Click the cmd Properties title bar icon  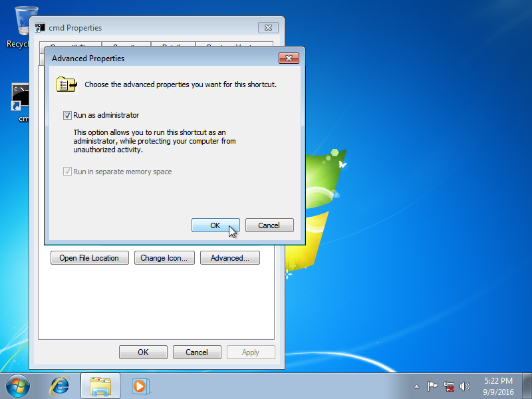coord(40,28)
